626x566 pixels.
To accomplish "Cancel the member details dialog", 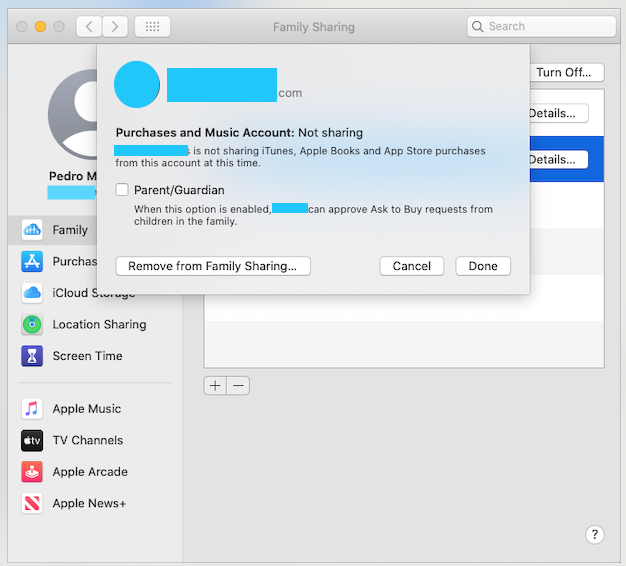I will pos(412,266).
